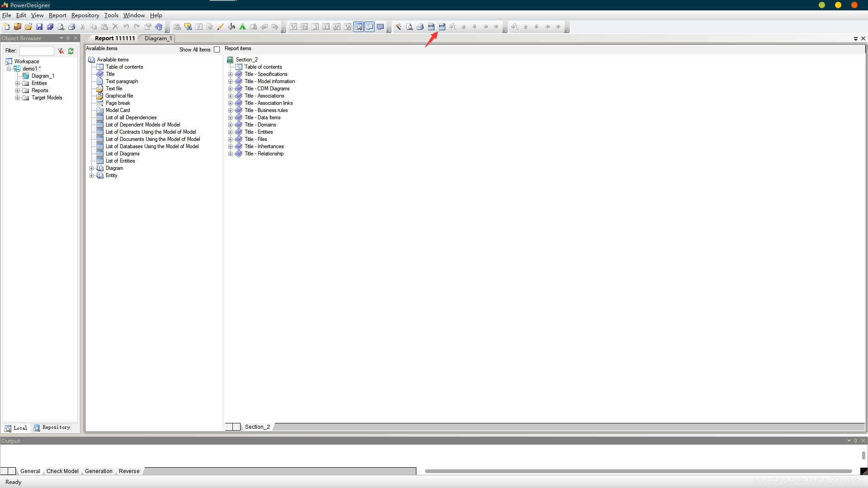
Task: Open the report wizard wand icon
Action: tap(398, 27)
